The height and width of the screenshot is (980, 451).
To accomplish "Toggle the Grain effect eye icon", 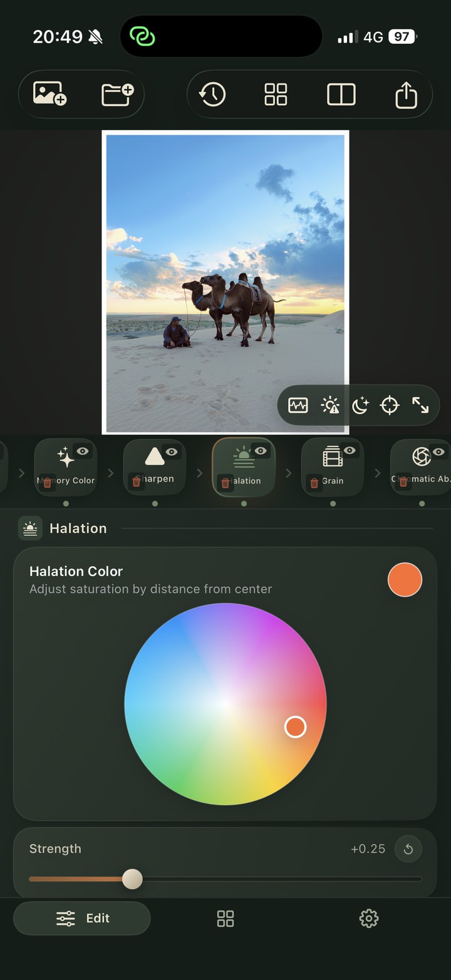I will [349, 451].
